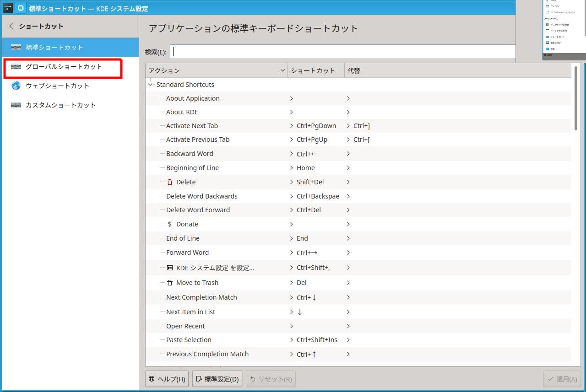Select the Previous Completion Match row
This screenshot has width=586, height=392.
coord(358,354)
